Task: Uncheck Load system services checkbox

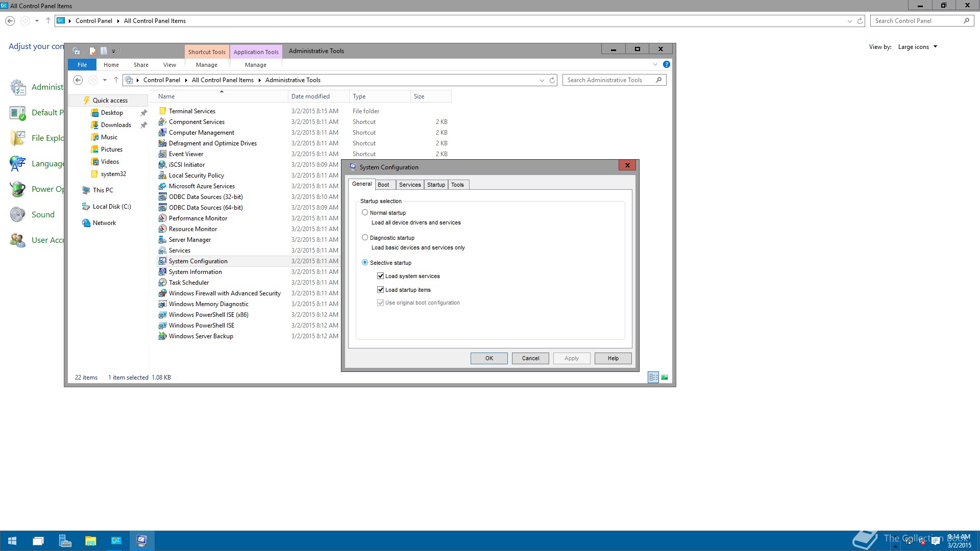Action: 380,276
